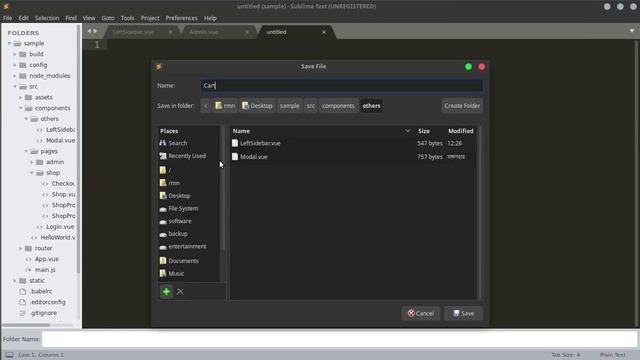Sort by Name column header
This screenshot has height=360, width=640.
pos(322,131)
